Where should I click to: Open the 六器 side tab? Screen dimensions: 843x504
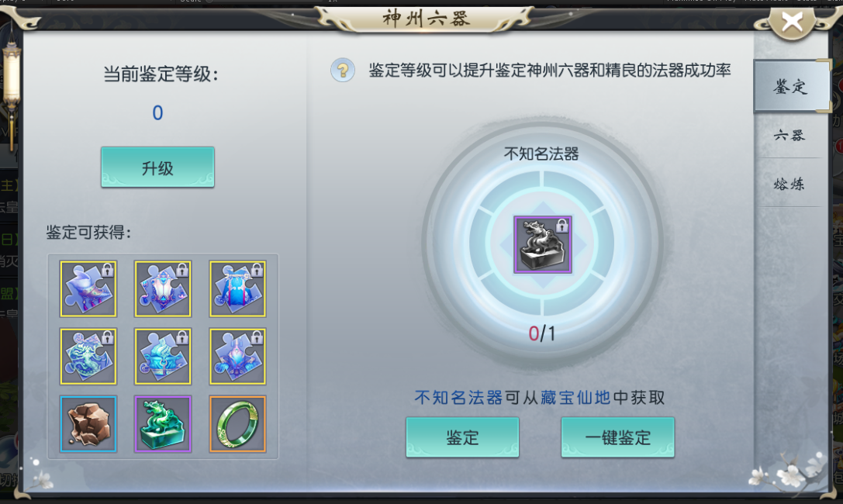tap(789, 136)
